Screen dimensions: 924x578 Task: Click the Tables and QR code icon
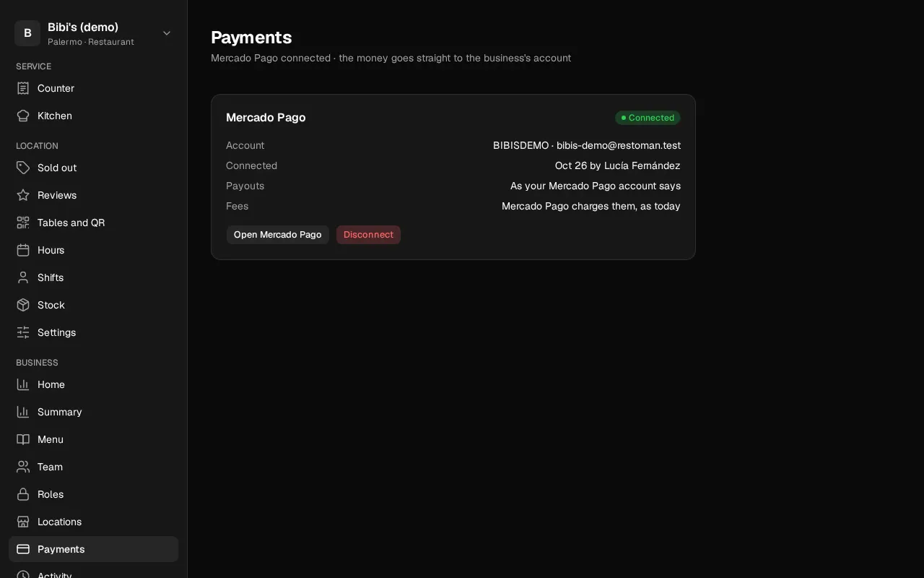coord(23,223)
